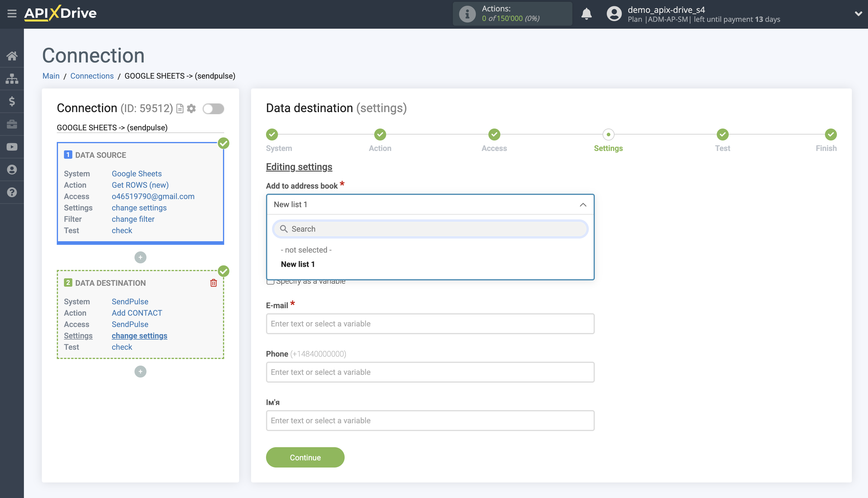Expand the account menu chevron
Image resolution: width=868 pixels, height=498 pixels.
pyautogui.click(x=858, y=14)
